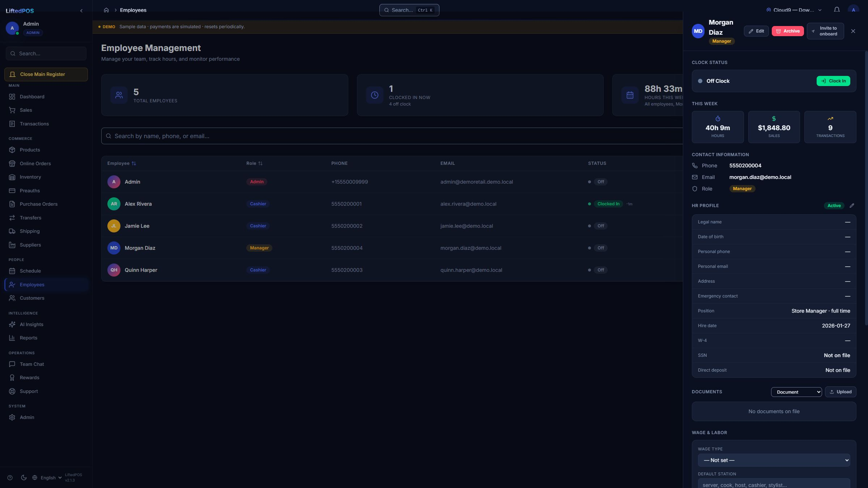
Task: Go to Purchase Orders
Action: pyautogui.click(x=46, y=204)
